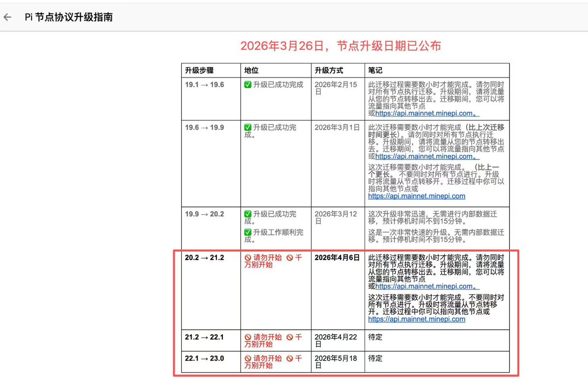Open the api.mainnet.minepi.com link in the first row notes
Image resolution: width=588 pixels, height=391 pixels.
coord(420,113)
